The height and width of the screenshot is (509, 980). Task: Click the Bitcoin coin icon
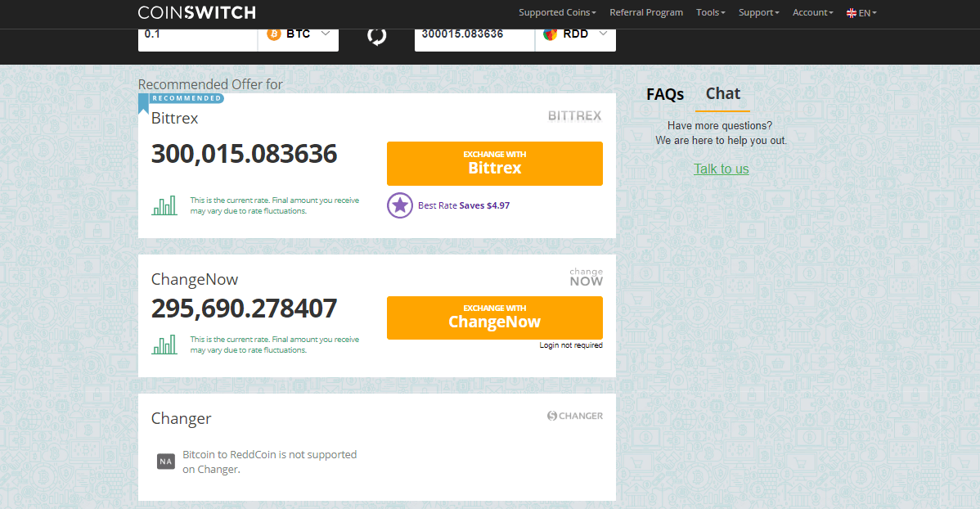click(274, 34)
